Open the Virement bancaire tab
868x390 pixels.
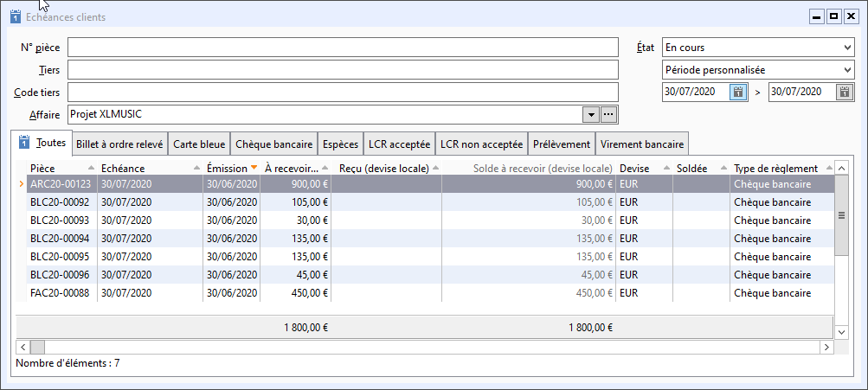(x=642, y=144)
